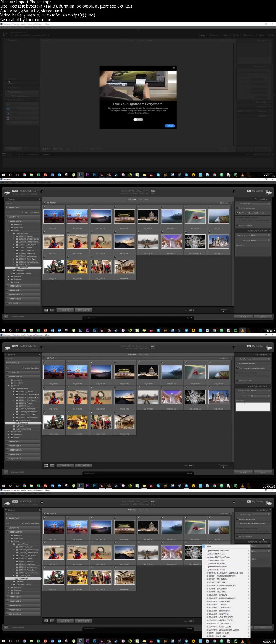This screenshot has height=644, width=276.
Task: Adjust Thumbnails size slider in the 00:03:38 frame
Action: point(223,312)
